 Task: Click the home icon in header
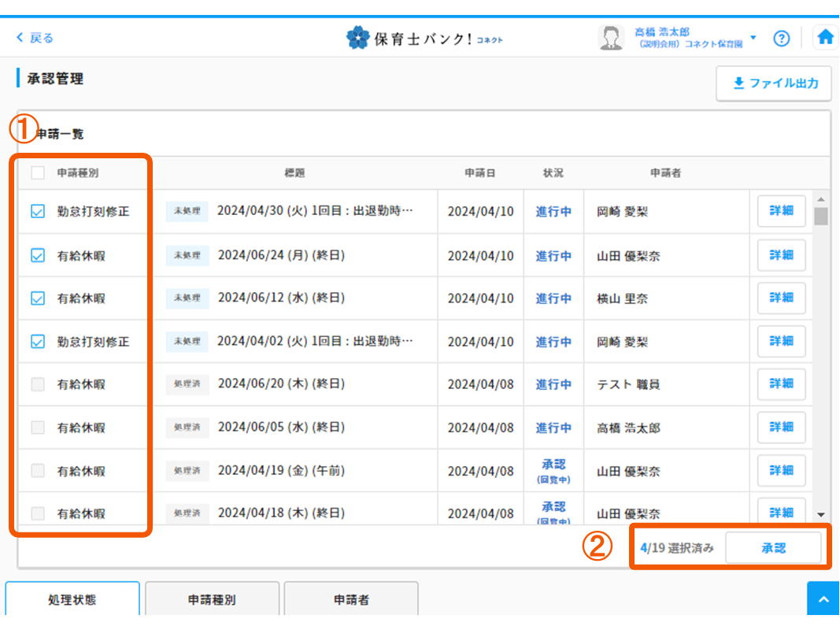[x=825, y=38]
